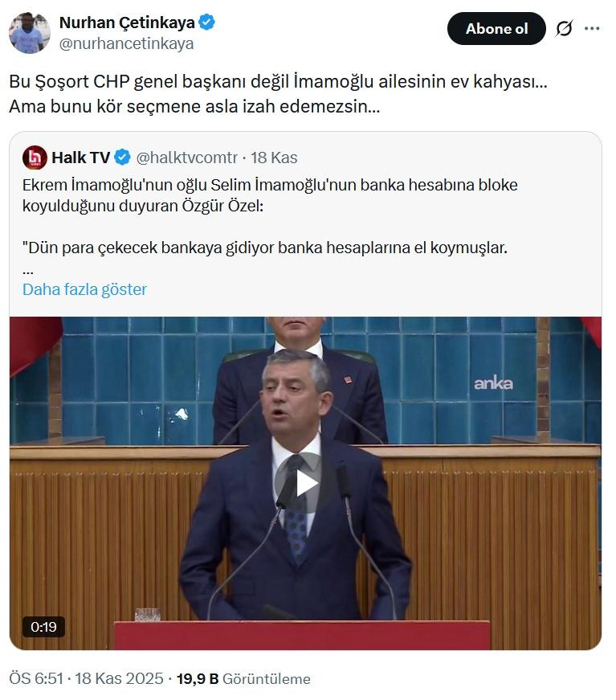Subscribe with the Abone ol button
616x700 pixels.
click(x=496, y=29)
